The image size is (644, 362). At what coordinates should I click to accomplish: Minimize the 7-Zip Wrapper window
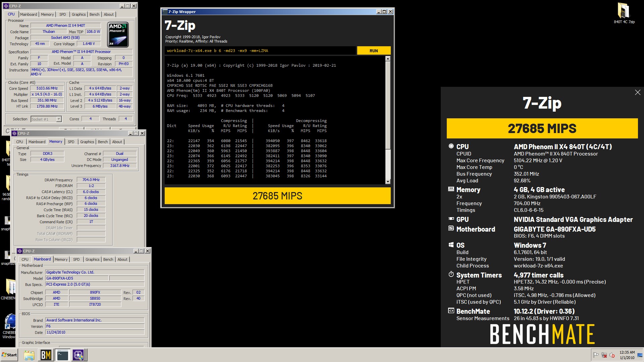pos(379,12)
